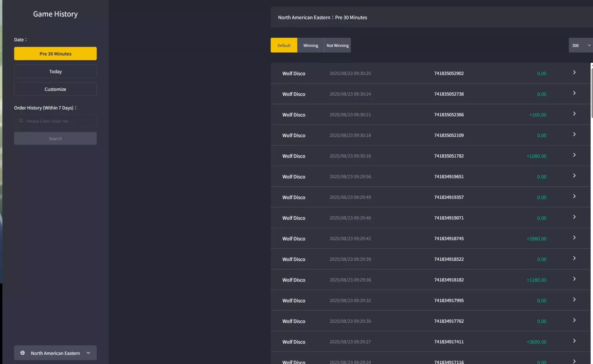Click the globe icon beside North American Eastern
This screenshot has height=364, width=593.
(23, 353)
